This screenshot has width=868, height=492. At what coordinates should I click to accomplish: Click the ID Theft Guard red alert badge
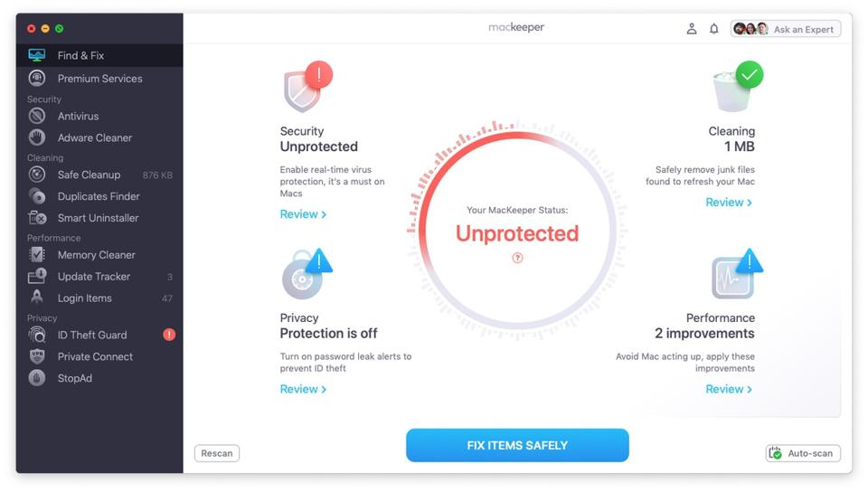pos(169,335)
